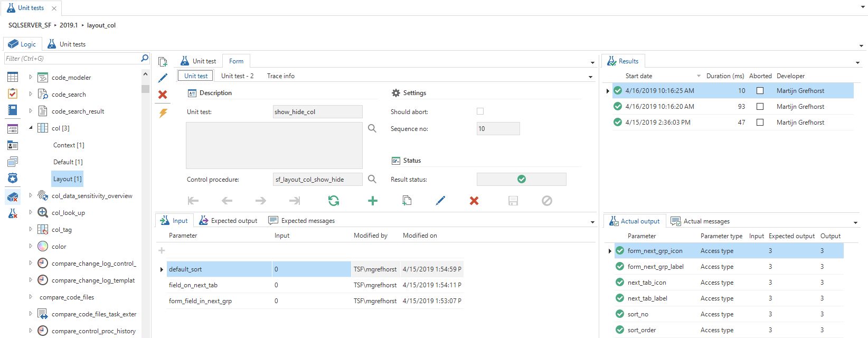868x338 pixels.
Task: Click the blue pencil edit icon in form toolbar
Action: click(440, 201)
